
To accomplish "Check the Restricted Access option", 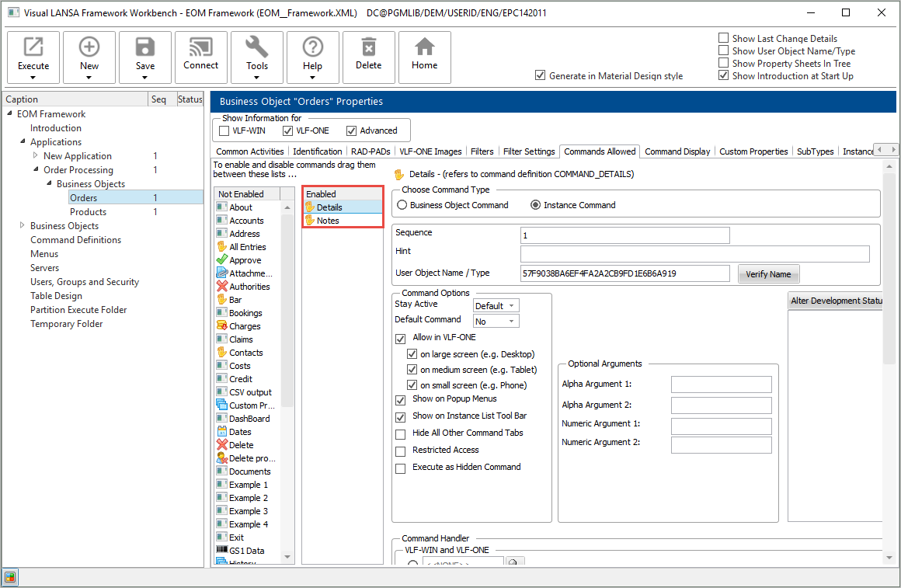I will 401,451.
